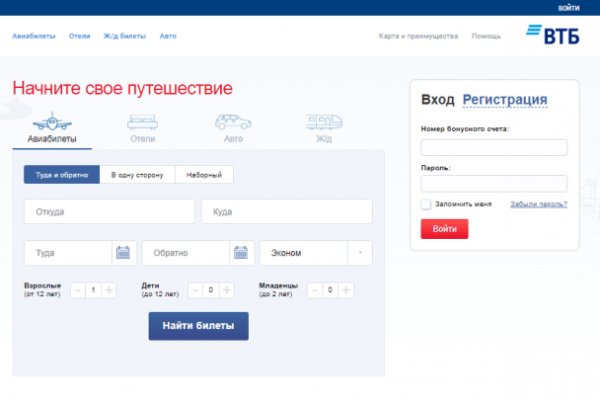Select the Ж/д train icon
The height and width of the screenshot is (400, 600).
point(323,123)
